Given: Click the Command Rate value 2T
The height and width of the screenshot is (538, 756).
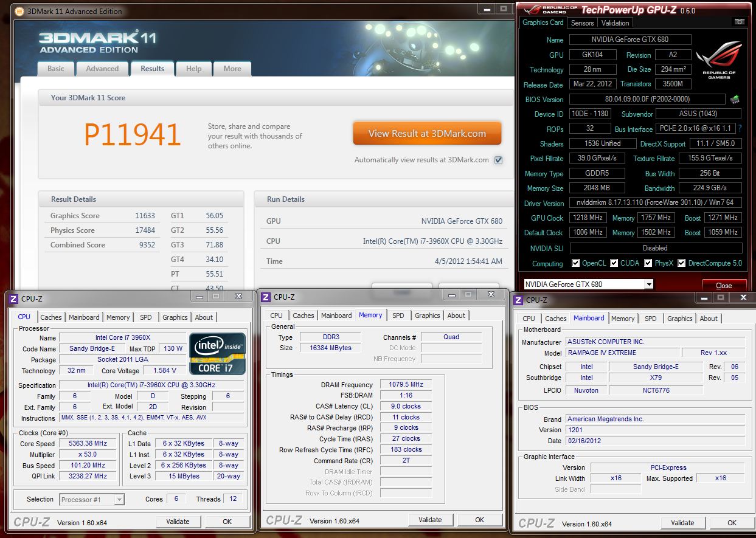Looking at the screenshot, I should click(406, 461).
